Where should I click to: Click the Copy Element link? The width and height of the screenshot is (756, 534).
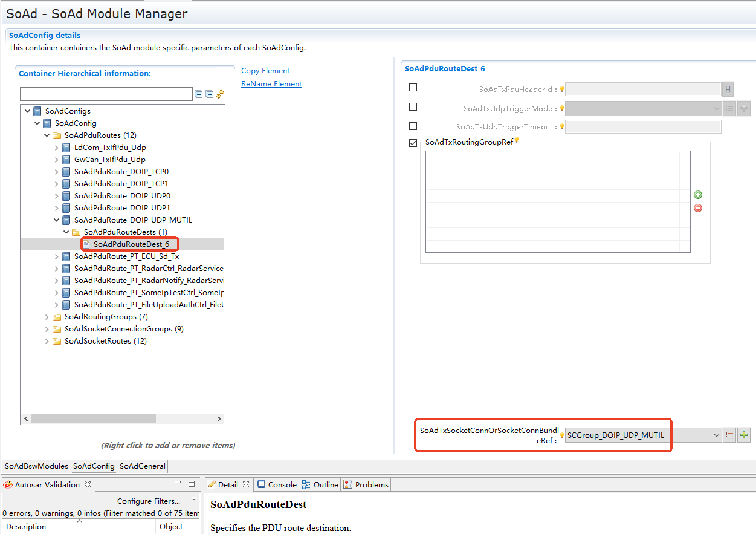point(265,71)
